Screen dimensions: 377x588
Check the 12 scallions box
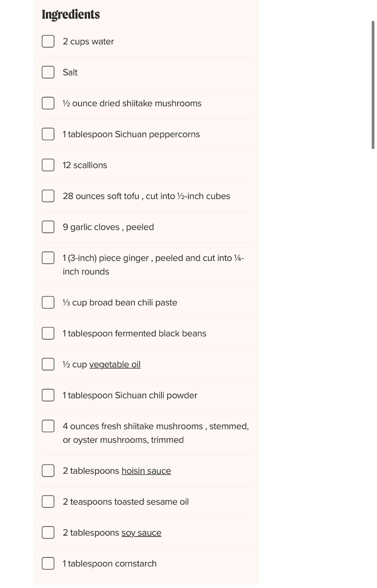tap(48, 165)
